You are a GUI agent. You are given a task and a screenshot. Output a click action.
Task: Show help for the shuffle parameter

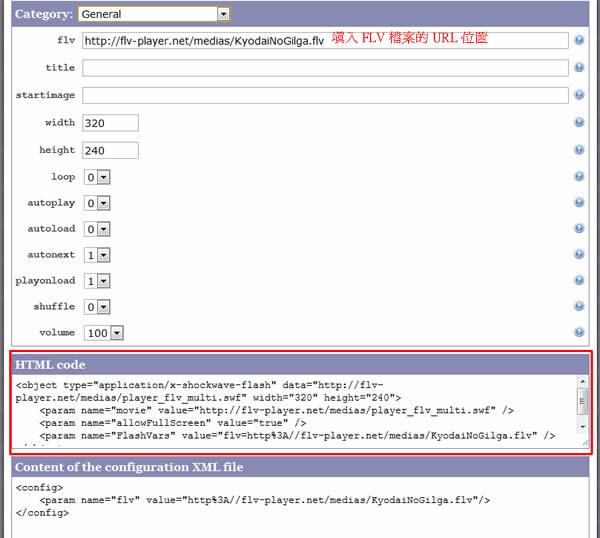click(579, 307)
